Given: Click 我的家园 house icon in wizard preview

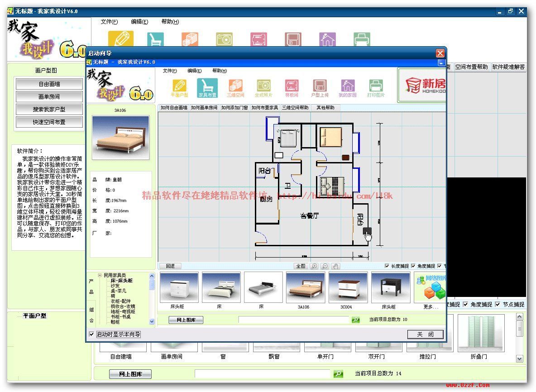Looking at the screenshot, I should click(348, 88).
